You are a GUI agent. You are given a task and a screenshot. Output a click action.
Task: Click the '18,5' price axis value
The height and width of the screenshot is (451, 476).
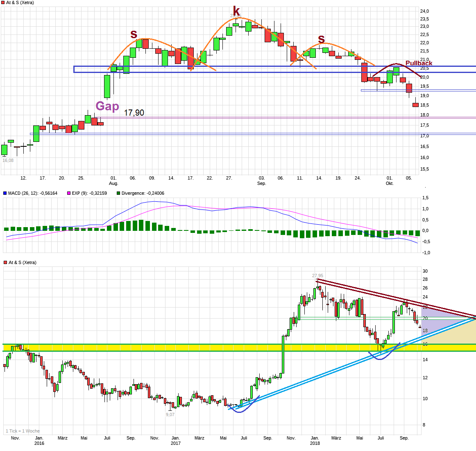pyautogui.click(x=424, y=105)
